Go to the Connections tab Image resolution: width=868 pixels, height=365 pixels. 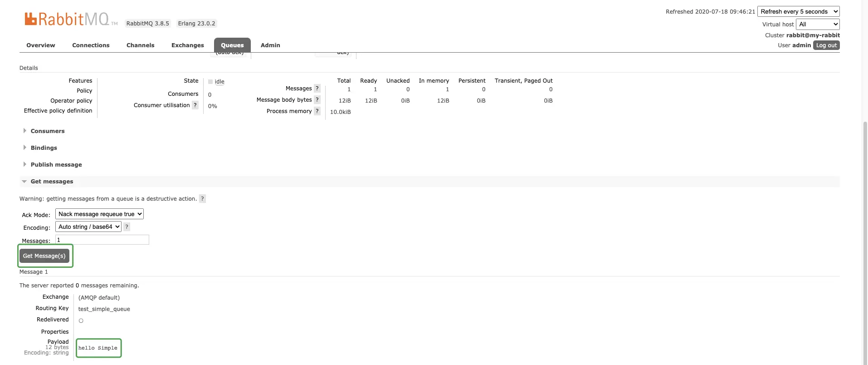tap(91, 45)
